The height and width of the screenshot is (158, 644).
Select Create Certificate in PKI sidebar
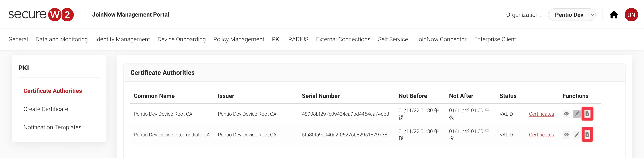(46, 109)
